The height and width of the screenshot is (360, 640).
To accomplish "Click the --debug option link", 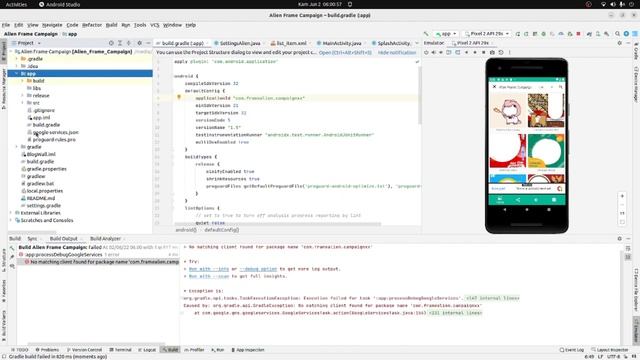I will [x=258, y=269].
